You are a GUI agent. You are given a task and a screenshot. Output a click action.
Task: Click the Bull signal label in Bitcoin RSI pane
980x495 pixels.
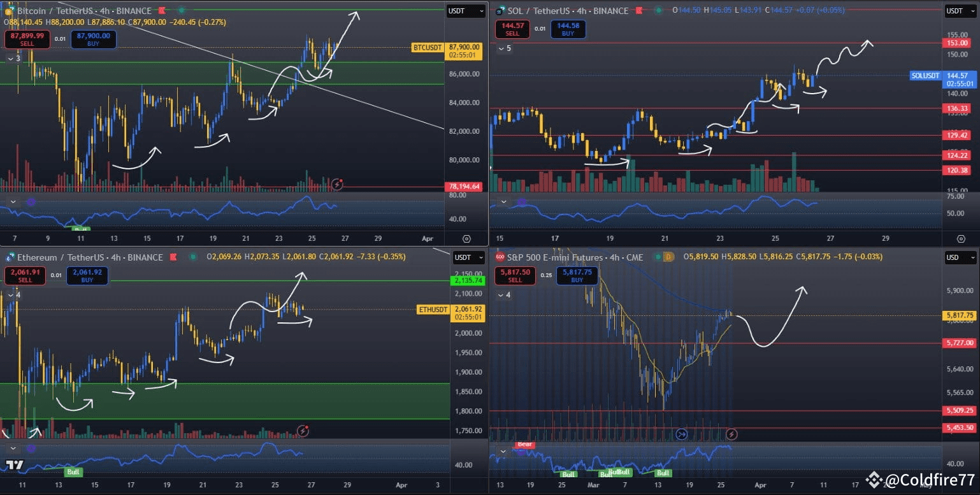point(80,229)
